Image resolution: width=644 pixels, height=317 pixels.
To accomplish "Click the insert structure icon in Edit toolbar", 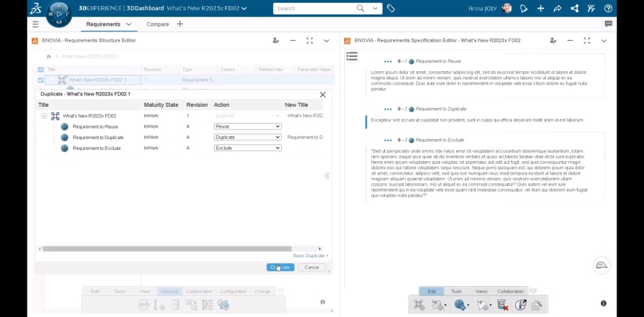I will 419,305.
